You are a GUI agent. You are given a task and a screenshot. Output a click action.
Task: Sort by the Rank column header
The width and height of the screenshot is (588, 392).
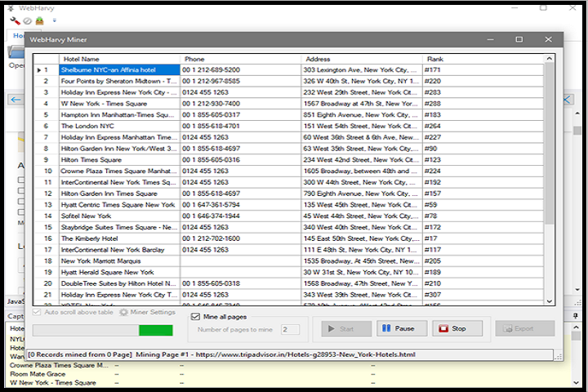pos(482,60)
